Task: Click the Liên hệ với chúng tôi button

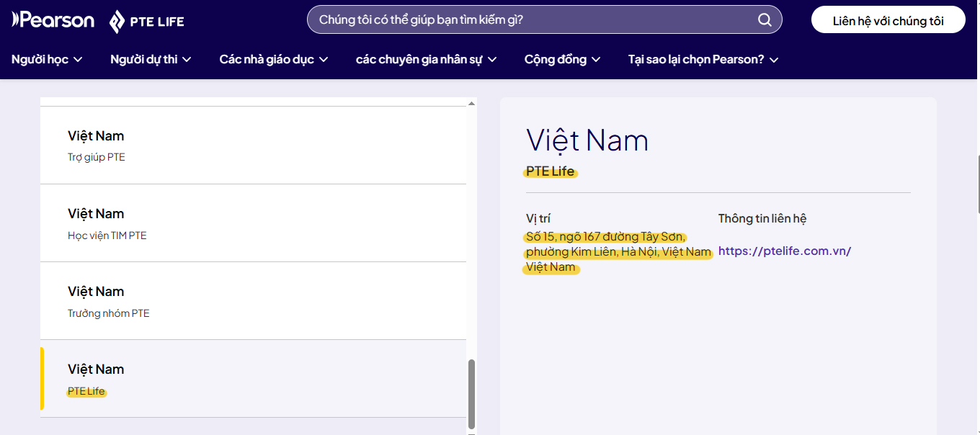Action: coord(888,20)
